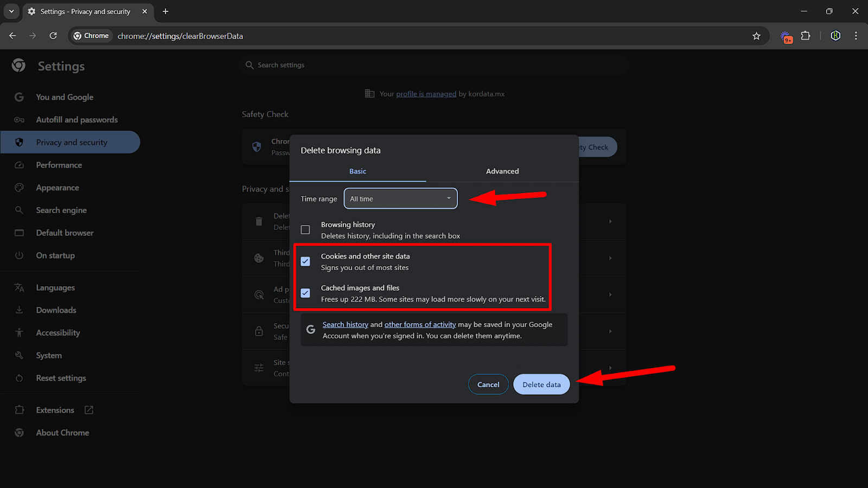Open Chrome's three-dot menu
Image resolution: width=868 pixels, height=488 pixels.
coord(856,36)
